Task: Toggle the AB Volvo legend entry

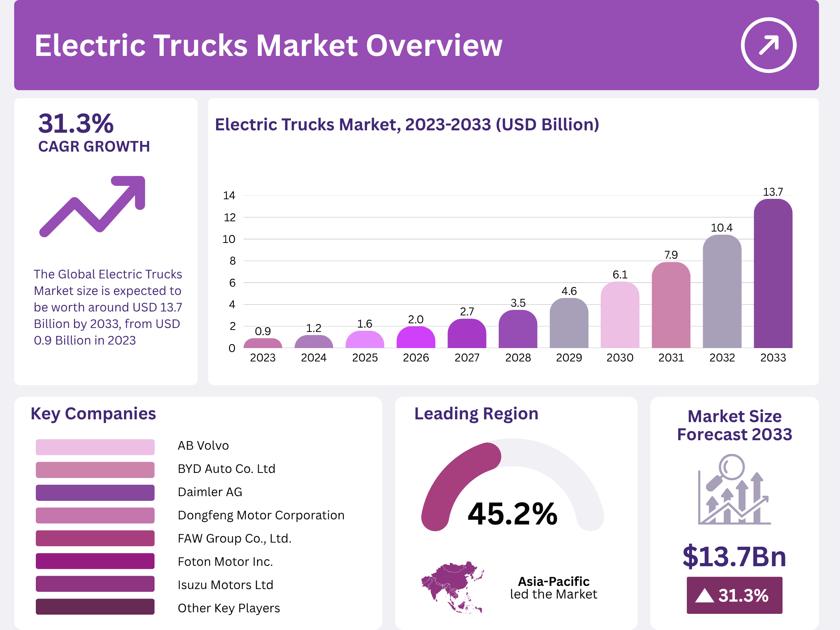Action: tap(203, 445)
